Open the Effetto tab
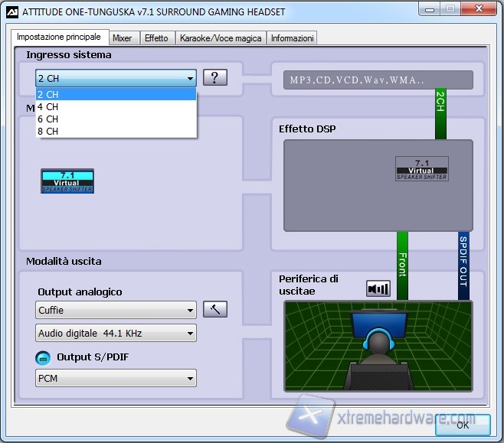The height and width of the screenshot is (443, 504). pos(156,38)
